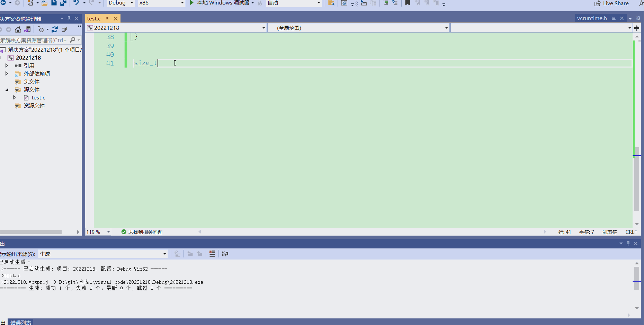644x325 pixels.
Task: Click the editor vertical scrollbar thumb
Action: click(636, 179)
